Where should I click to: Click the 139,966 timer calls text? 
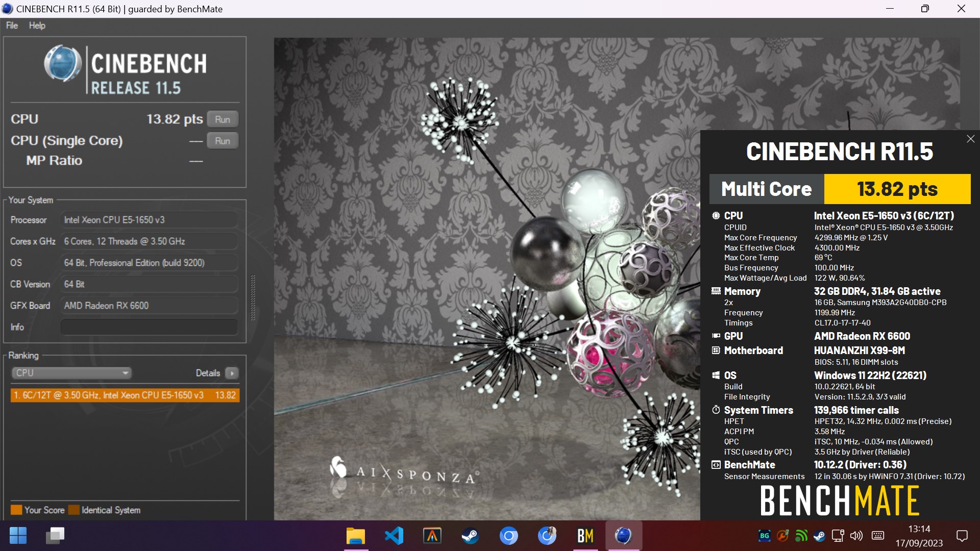[856, 410]
